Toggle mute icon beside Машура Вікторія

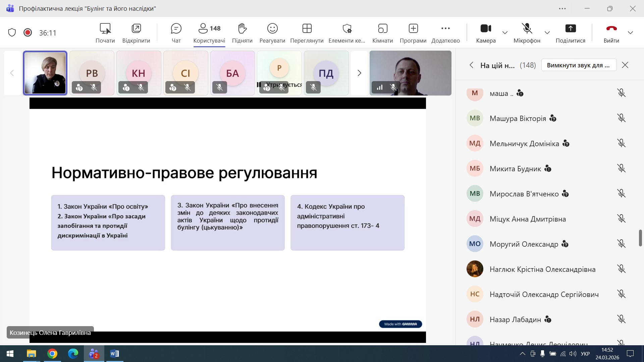[x=621, y=118]
